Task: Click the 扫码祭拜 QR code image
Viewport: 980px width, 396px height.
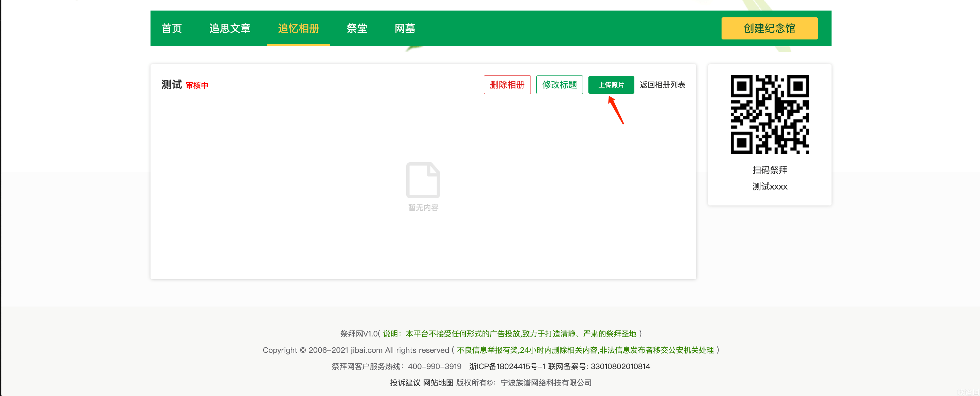Action: click(770, 114)
